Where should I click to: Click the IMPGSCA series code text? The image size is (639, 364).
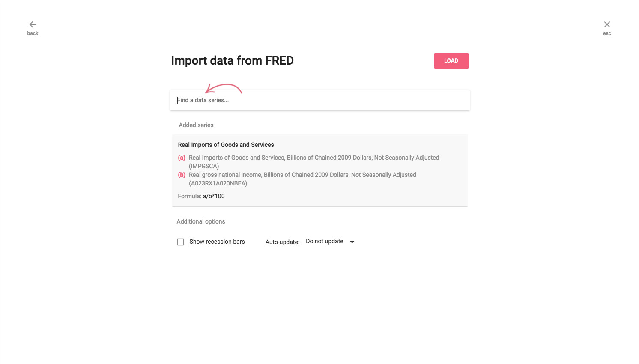tap(204, 166)
